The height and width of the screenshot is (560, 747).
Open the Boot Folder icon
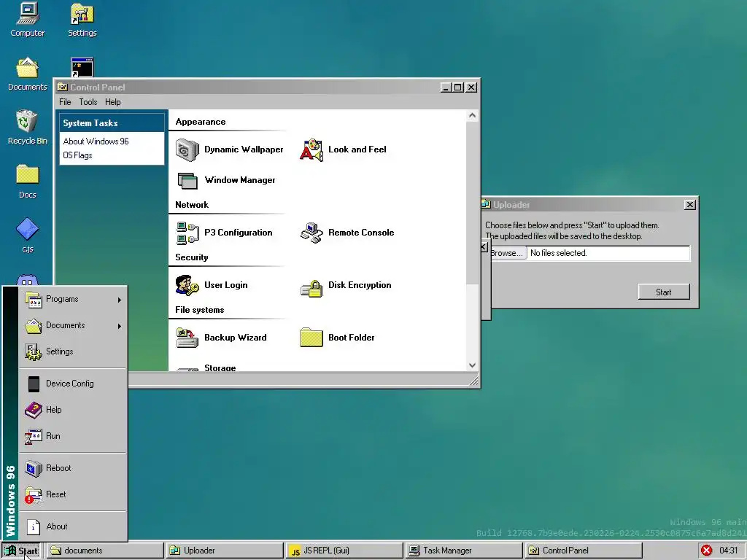pos(311,338)
